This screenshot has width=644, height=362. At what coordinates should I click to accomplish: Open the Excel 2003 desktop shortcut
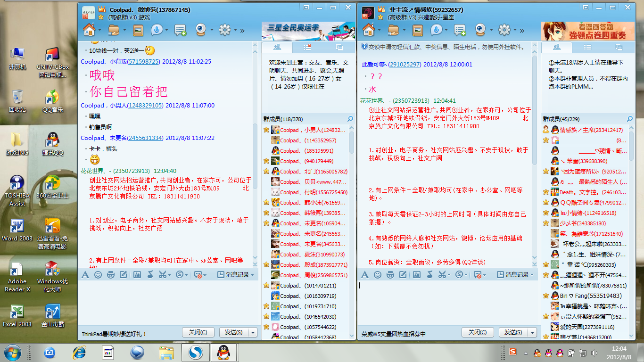pos(17,316)
